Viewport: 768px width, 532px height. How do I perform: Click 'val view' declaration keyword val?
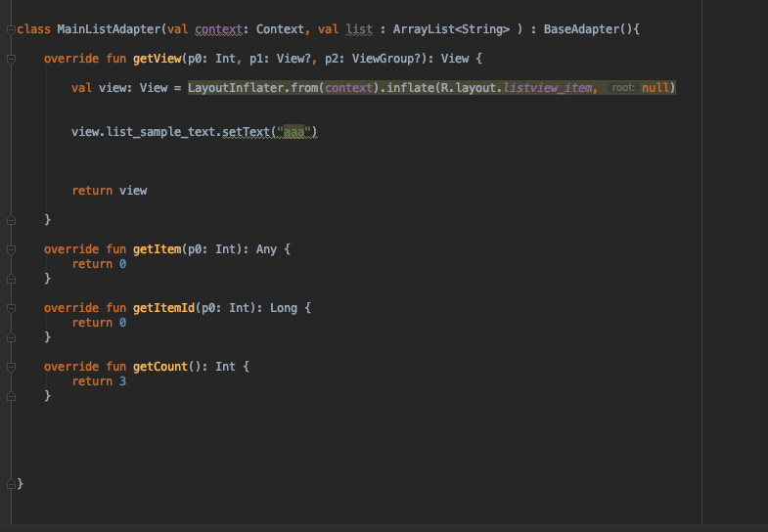(81, 88)
